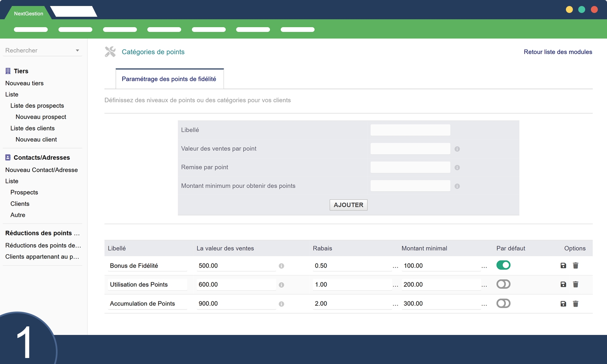Screen dimensions: 607x364
Task: Switch to the NextGestion window tab
Action: (x=28, y=14)
